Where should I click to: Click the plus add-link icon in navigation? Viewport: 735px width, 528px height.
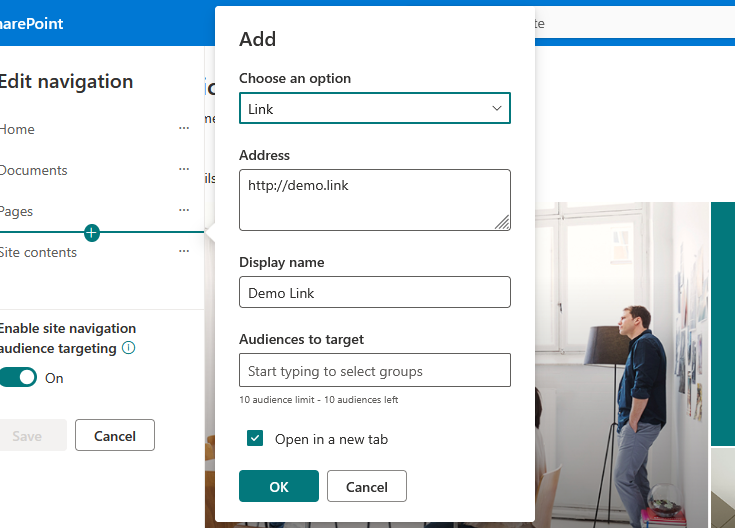(x=92, y=233)
